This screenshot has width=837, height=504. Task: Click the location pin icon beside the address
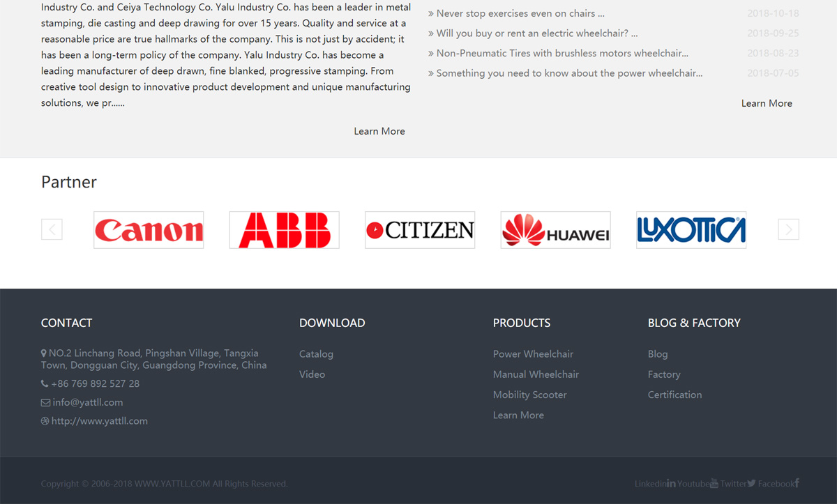[x=44, y=354]
